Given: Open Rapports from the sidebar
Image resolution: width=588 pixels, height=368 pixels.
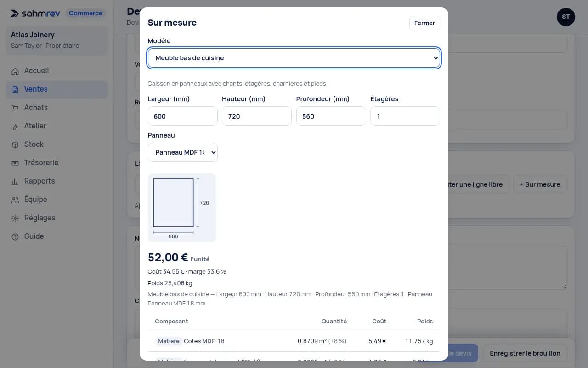Looking at the screenshot, I should coord(57,181).
